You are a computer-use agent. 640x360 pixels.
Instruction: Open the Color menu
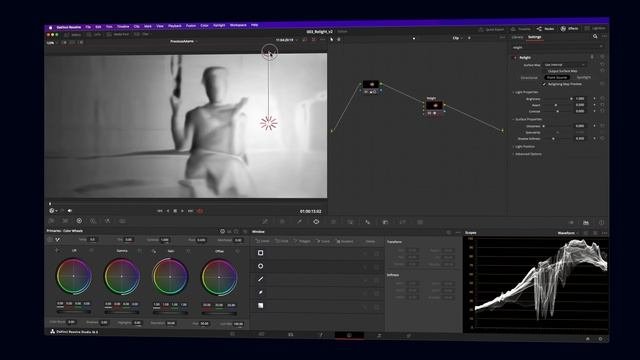pyautogui.click(x=204, y=26)
